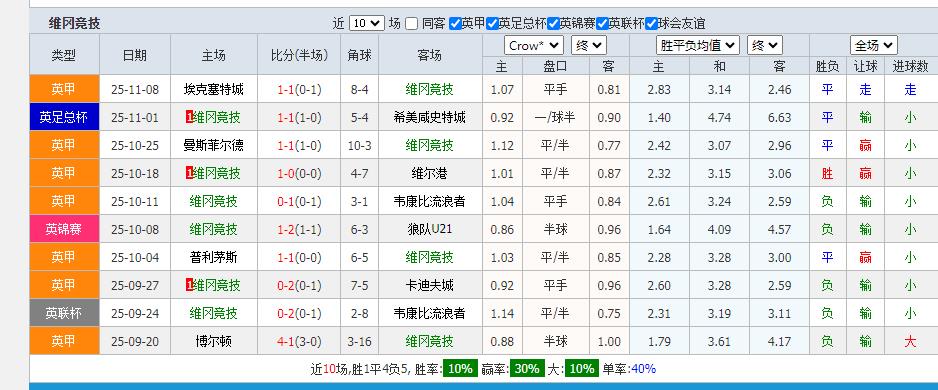Viewport: 938px width, 390px height.
Task: Uncheck the 英甲 league filter checkbox
Action: click(x=455, y=24)
